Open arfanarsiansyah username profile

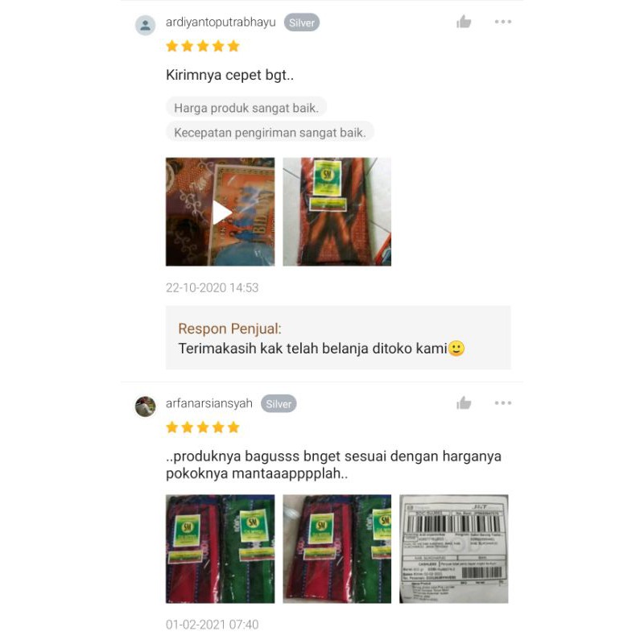click(x=209, y=403)
